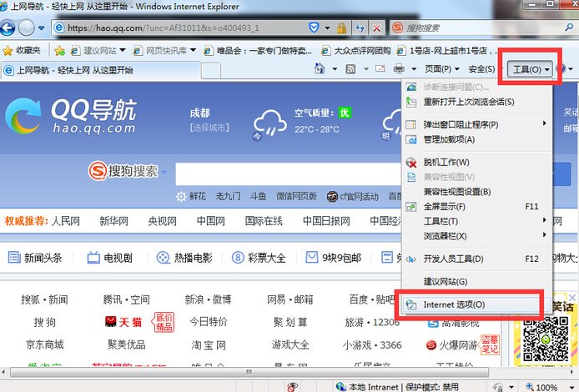
Task: Toggle 脱机工作(W) menu item
Action: point(476,162)
